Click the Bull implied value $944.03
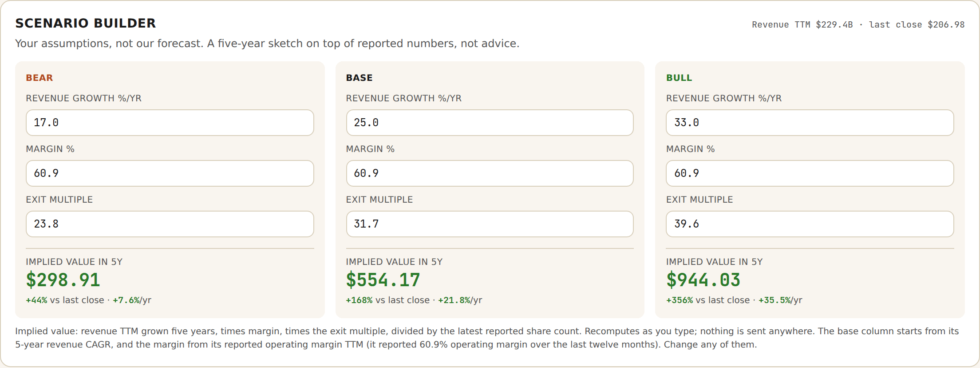 point(703,280)
